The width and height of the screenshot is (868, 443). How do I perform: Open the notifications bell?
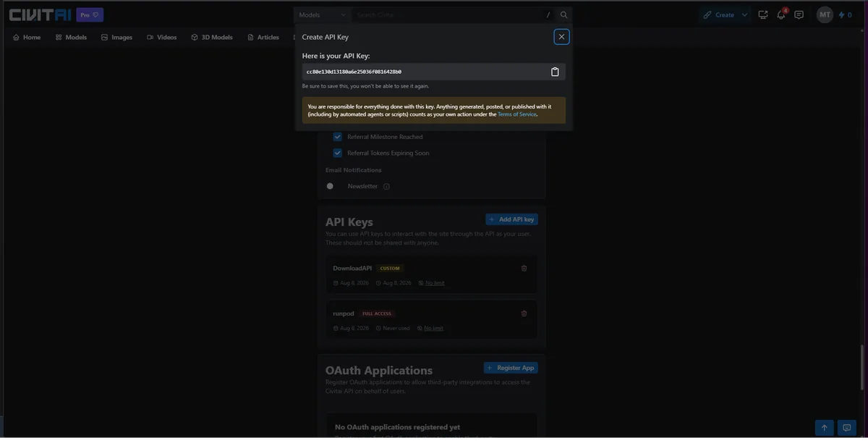(x=781, y=14)
